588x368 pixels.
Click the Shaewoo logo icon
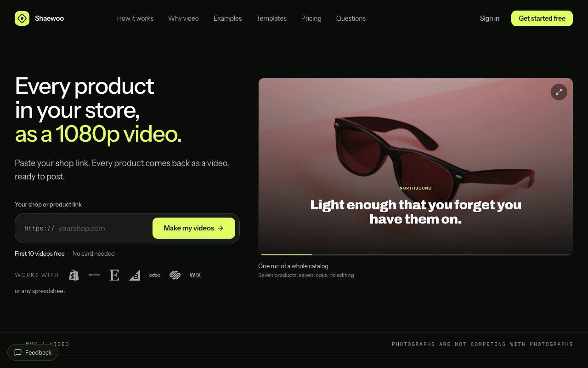22,18
